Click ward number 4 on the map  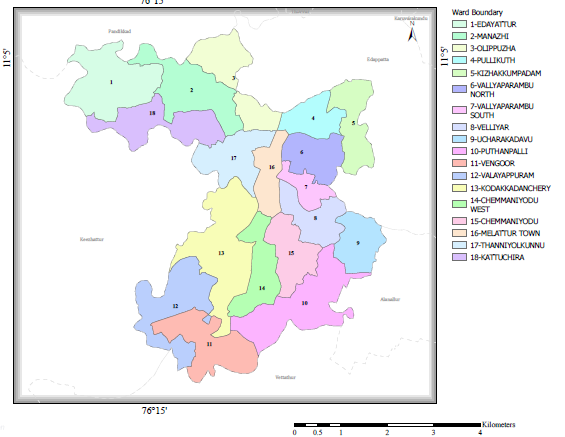pos(313,118)
